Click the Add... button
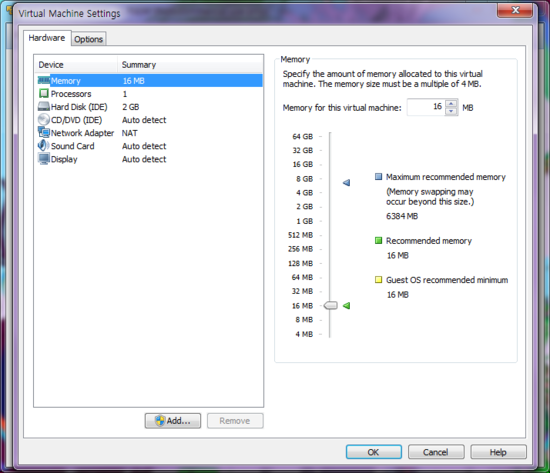Screen dimensions: 550x473 tap(173, 421)
